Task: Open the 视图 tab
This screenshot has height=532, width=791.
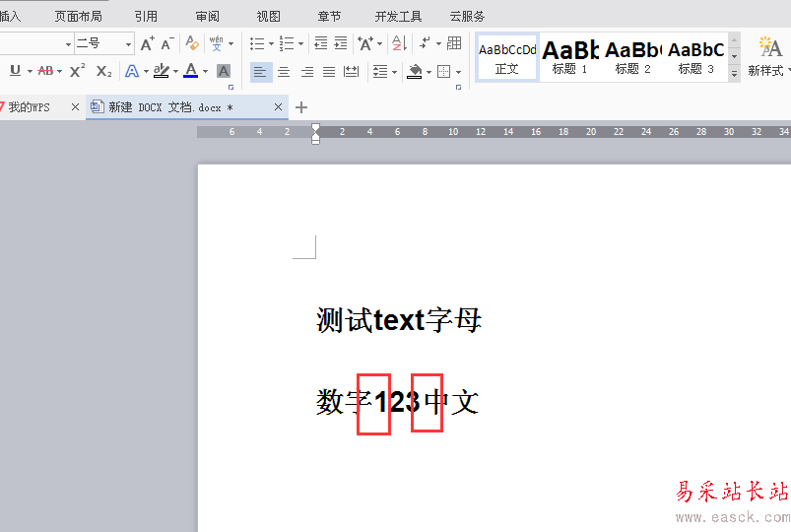Action: 268,16
